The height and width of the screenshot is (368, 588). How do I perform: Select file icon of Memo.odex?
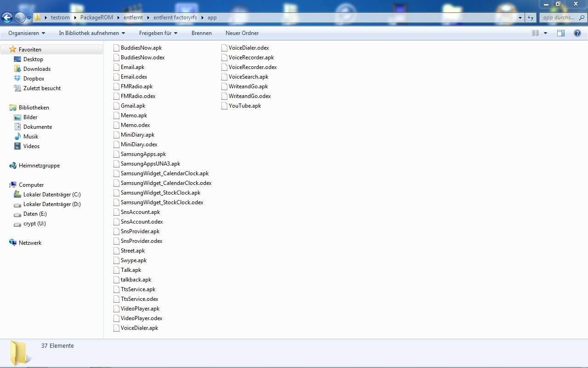coord(116,125)
